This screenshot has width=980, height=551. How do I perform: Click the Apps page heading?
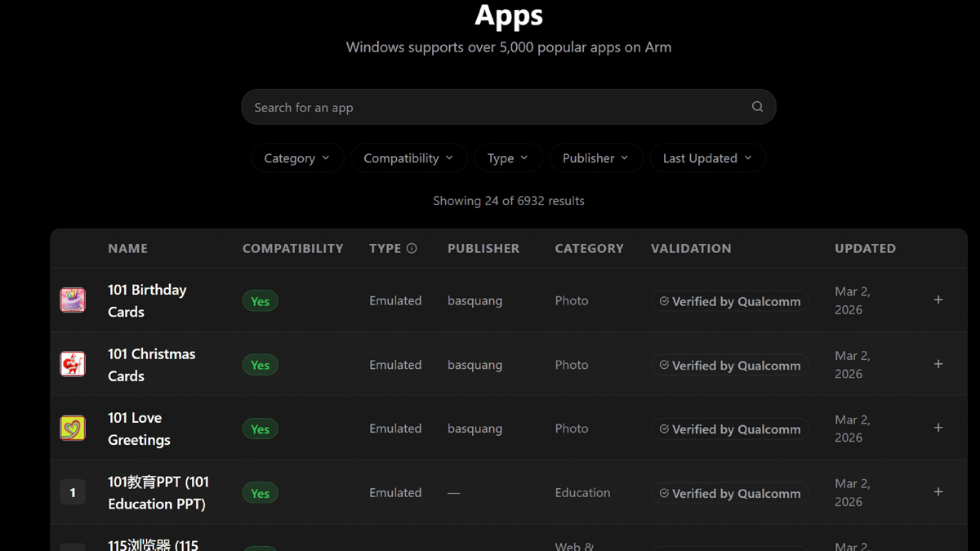click(508, 15)
